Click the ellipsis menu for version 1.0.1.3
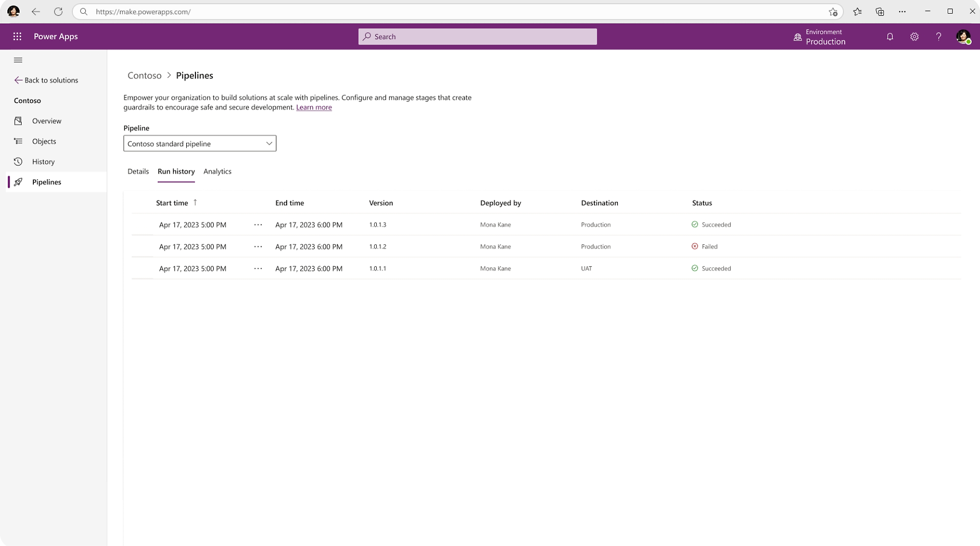 [x=258, y=224]
